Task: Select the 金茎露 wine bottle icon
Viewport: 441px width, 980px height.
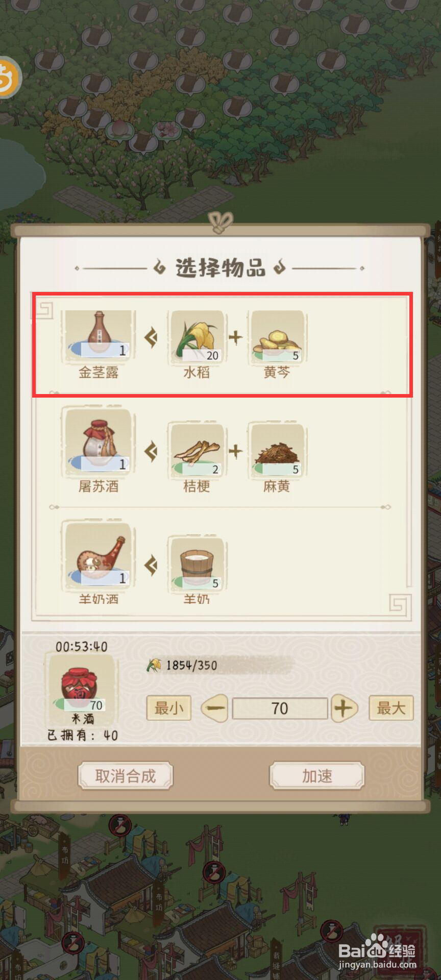Action: click(x=99, y=336)
